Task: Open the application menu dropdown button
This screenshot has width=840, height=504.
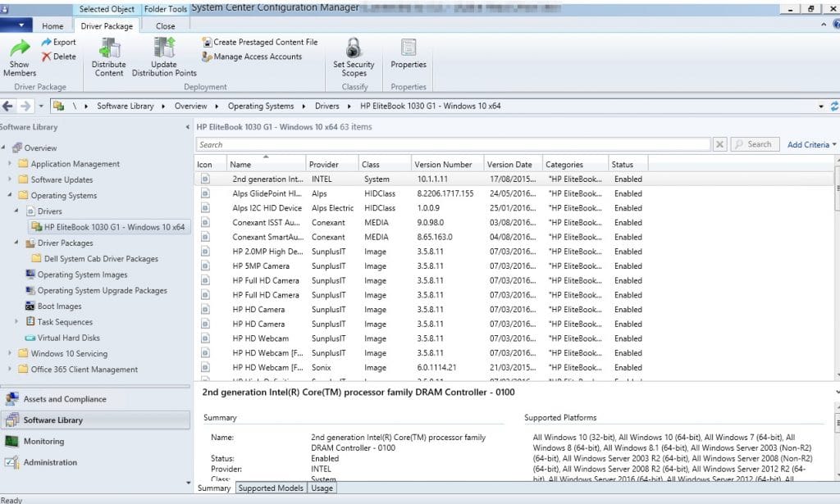Action: (18, 25)
